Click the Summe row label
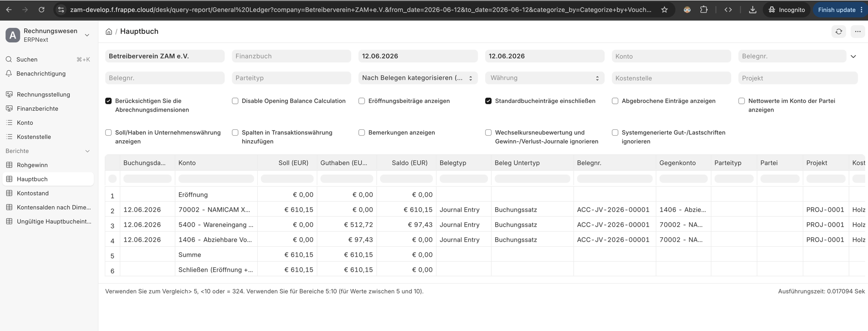The image size is (868, 331). tap(190, 255)
